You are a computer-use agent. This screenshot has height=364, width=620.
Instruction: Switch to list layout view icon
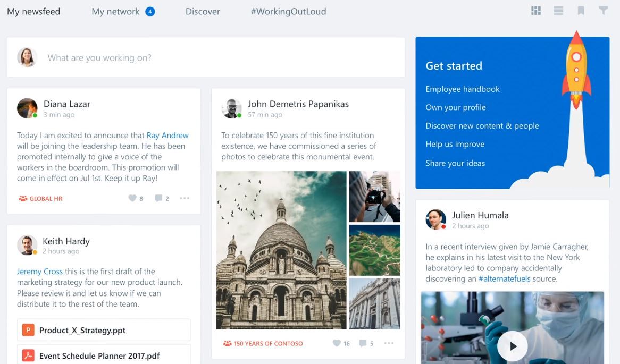coord(558,11)
